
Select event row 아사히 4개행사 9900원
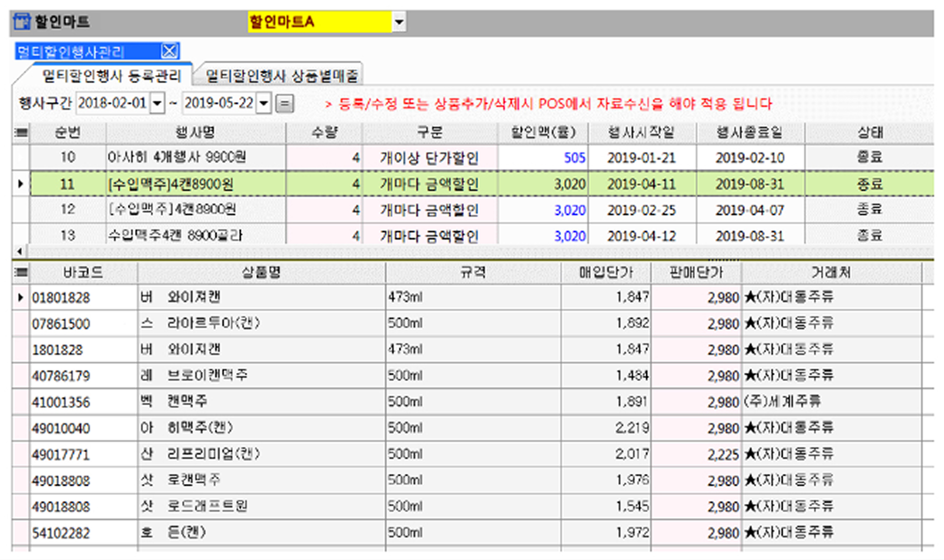(x=177, y=157)
